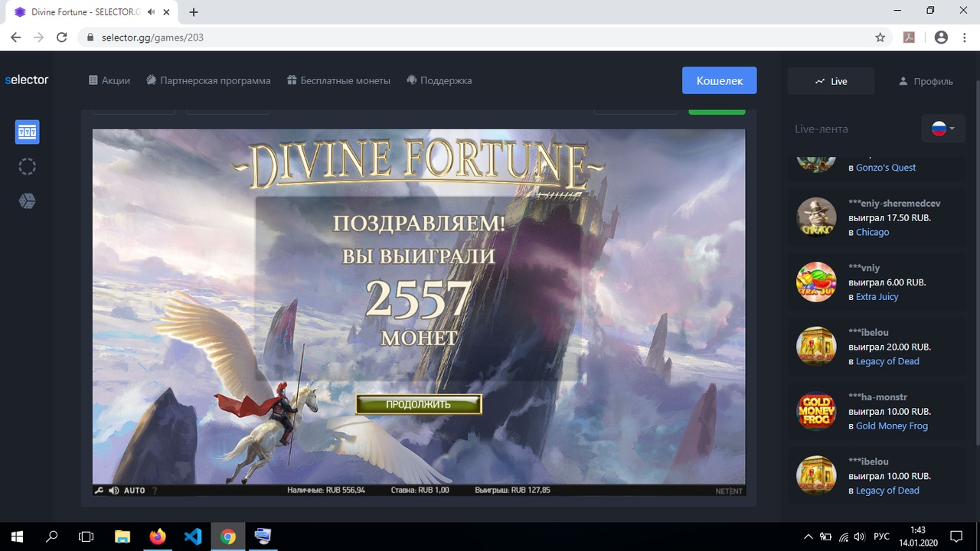Open Windows notification center
980x551 pixels.
956,536
